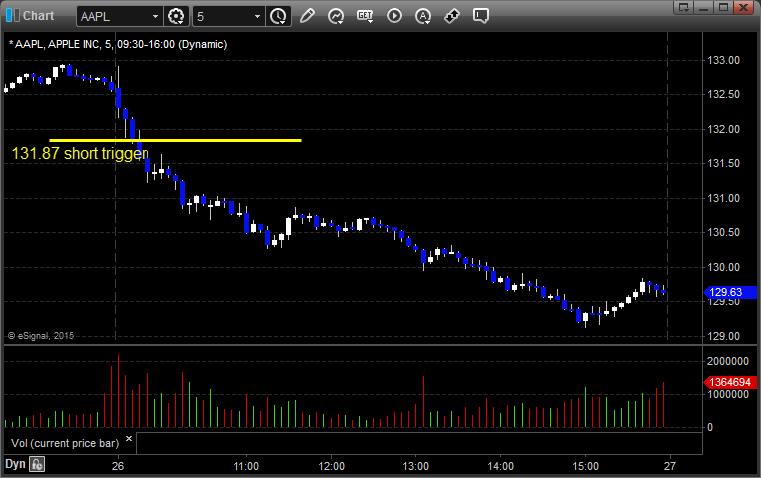
Task: Toggle the Dyn dynamic time mode
Action: (15, 464)
